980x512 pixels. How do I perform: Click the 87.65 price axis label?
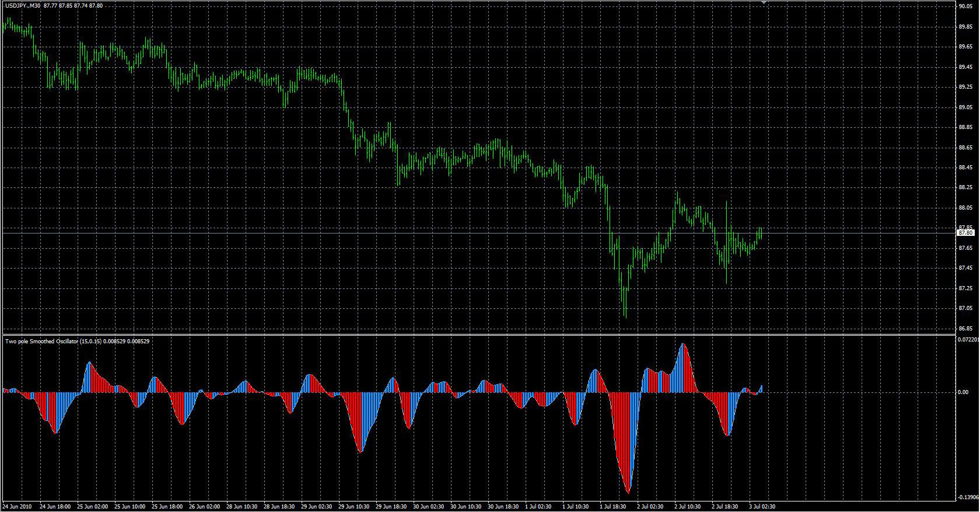coord(965,248)
